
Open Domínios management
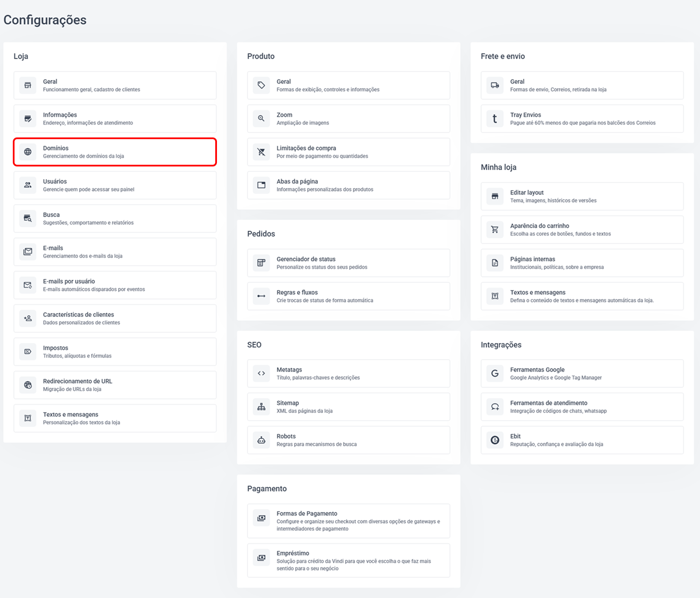coord(115,152)
